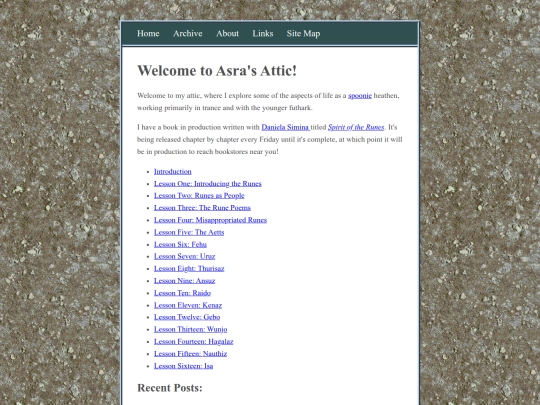Open Lesson Ten: Raido
The width and height of the screenshot is (540, 405).
[183, 293]
